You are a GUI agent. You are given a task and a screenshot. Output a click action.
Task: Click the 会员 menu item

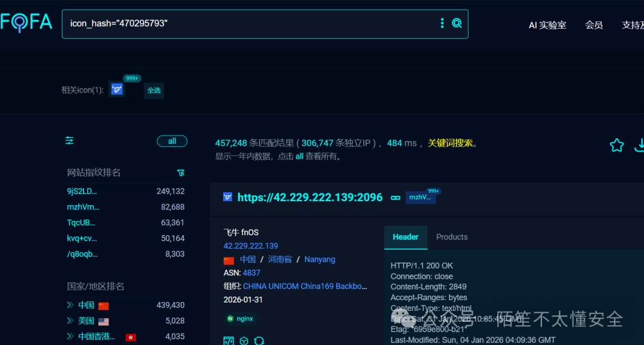[594, 25]
